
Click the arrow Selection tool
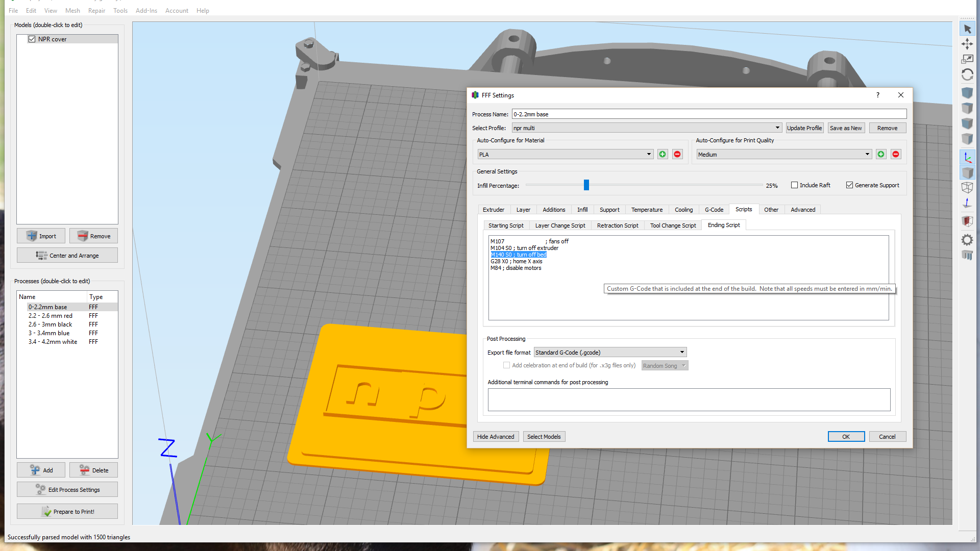pos(967,29)
